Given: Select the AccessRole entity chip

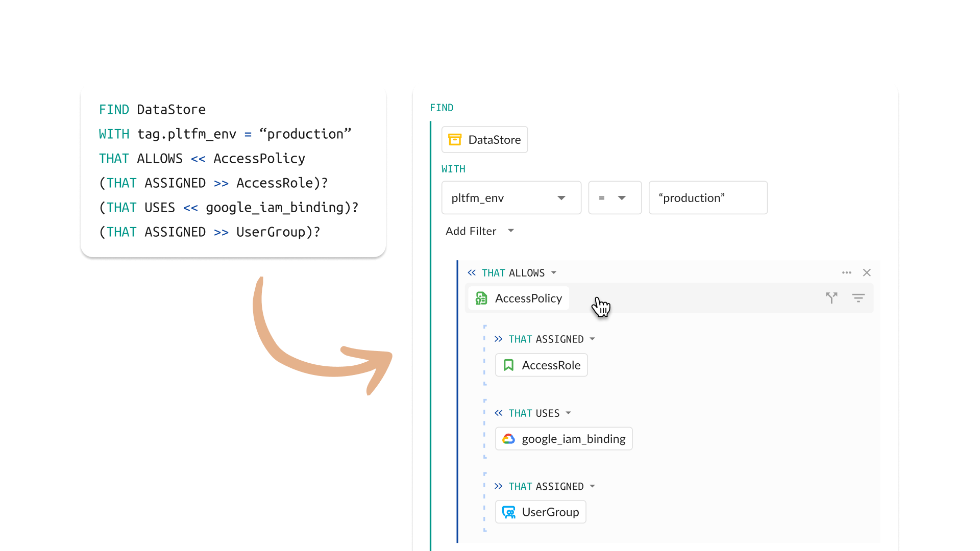Looking at the screenshot, I should pyautogui.click(x=542, y=365).
